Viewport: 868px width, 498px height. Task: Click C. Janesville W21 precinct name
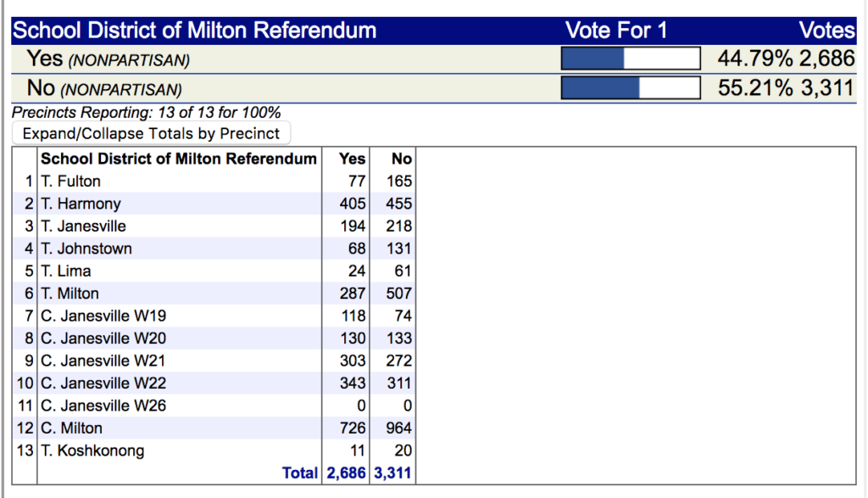click(103, 361)
